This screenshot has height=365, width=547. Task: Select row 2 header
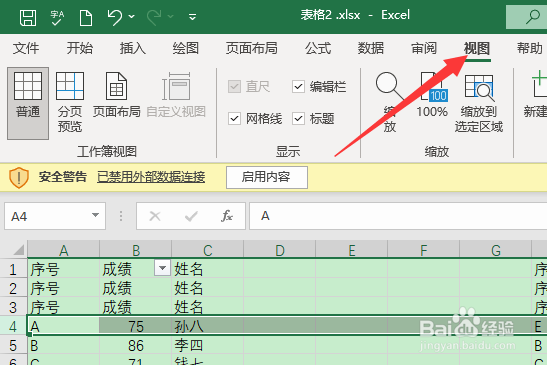point(13,288)
